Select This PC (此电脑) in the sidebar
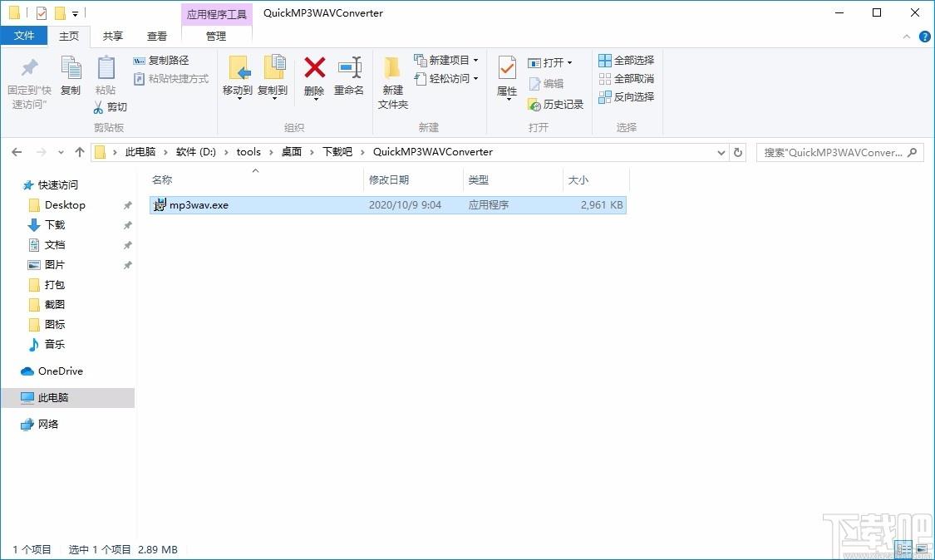 click(x=67, y=397)
